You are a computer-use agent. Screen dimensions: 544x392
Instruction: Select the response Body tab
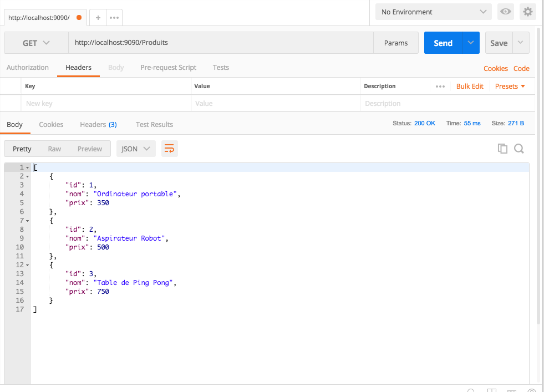(x=14, y=125)
